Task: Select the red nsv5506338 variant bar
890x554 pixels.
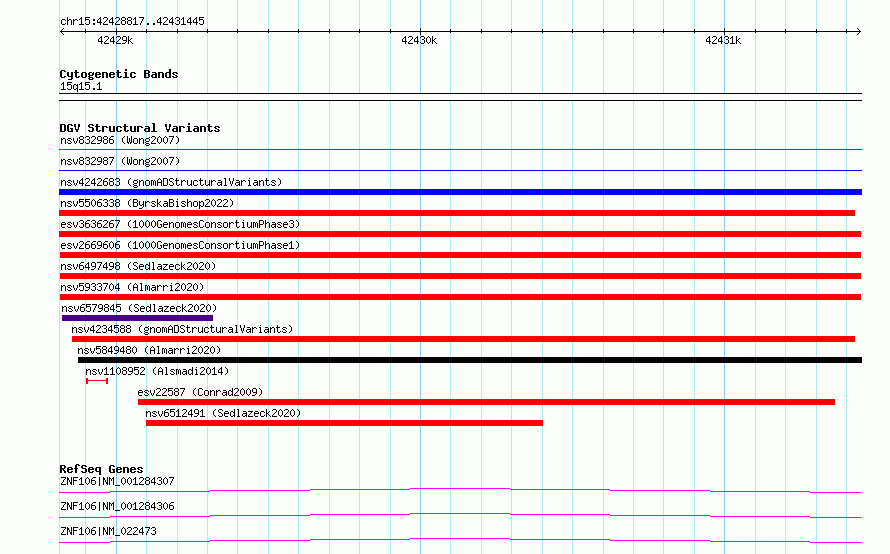Action: pos(457,213)
